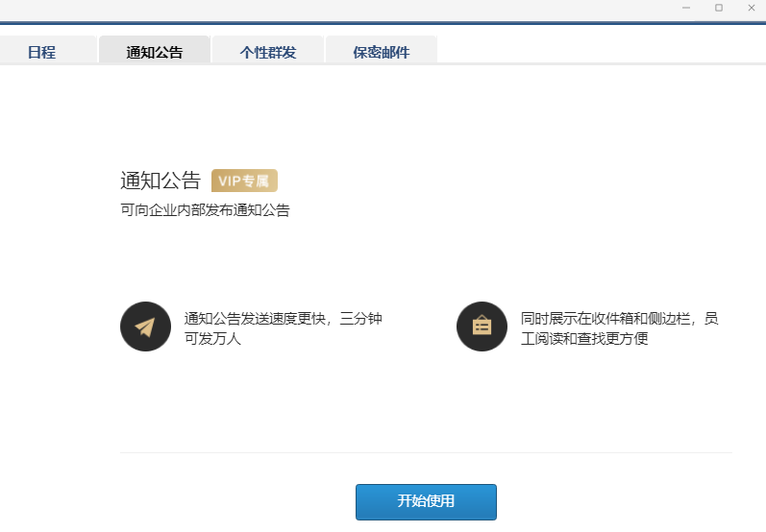The image size is (766, 532).
Task: Minimize the window
Action: click(x=686, y=8)
